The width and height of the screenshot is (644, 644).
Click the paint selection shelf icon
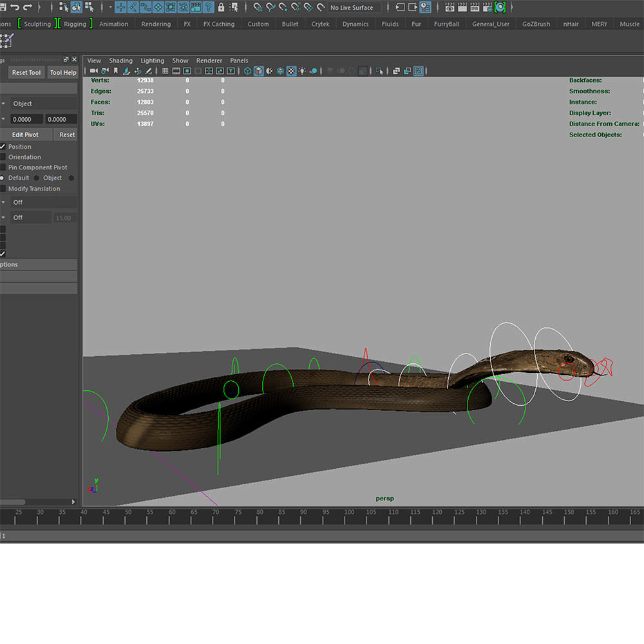pos(7,41)
